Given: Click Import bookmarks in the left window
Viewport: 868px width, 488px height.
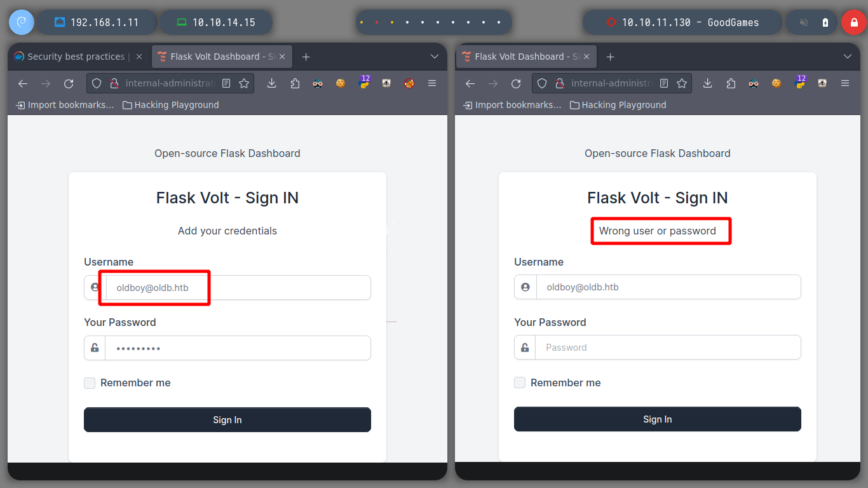Looking at the screenshot, I should tap(65, 105).
